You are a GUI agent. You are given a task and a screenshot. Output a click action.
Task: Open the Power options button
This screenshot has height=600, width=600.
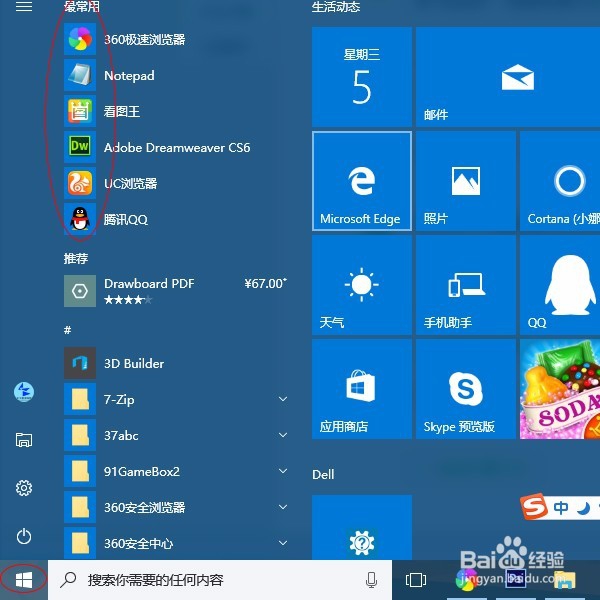(24, 536)
